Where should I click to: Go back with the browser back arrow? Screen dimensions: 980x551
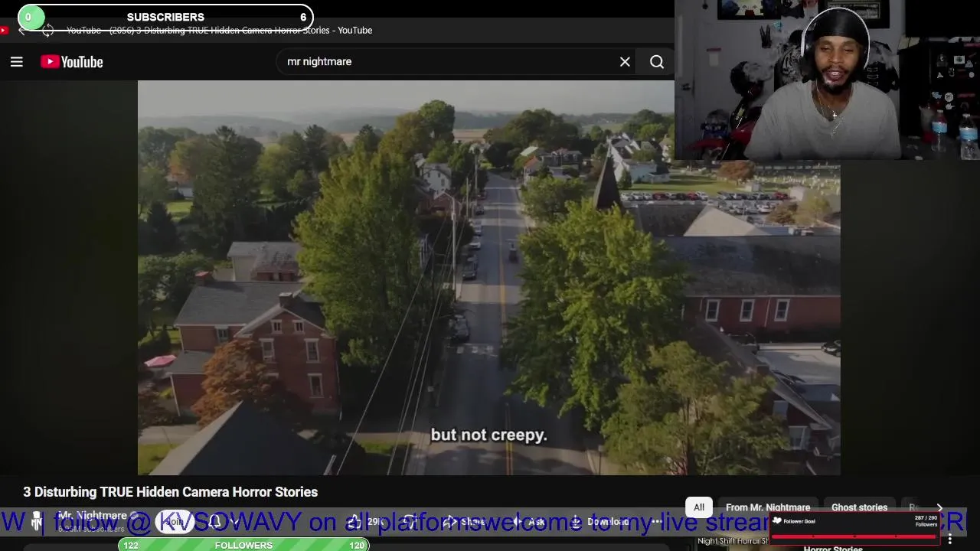22,31
